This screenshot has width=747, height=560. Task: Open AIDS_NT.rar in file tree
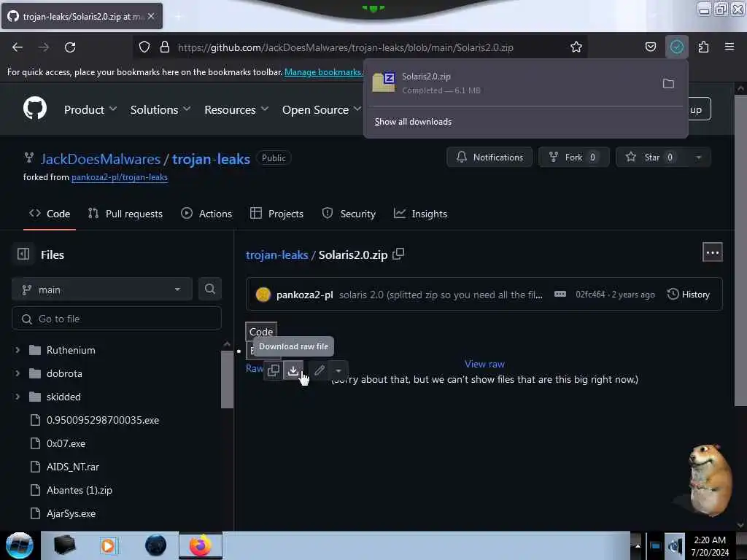pos(73,467)
